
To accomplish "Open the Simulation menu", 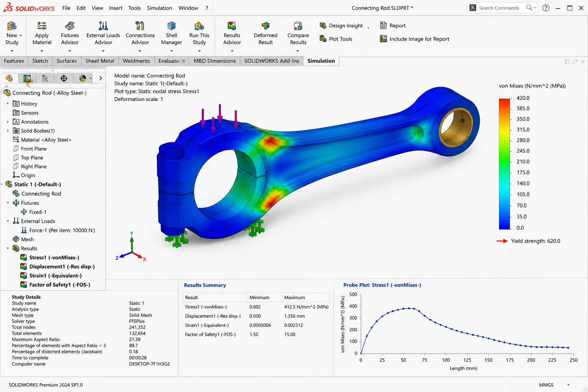I will coord(160,8).
